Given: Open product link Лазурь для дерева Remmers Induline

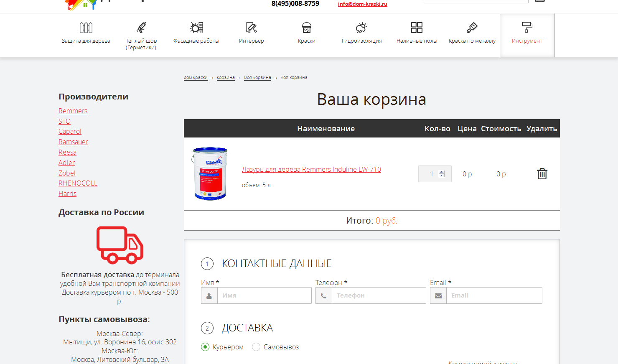Looking at the screenshot, I should [x=311, y=169].
